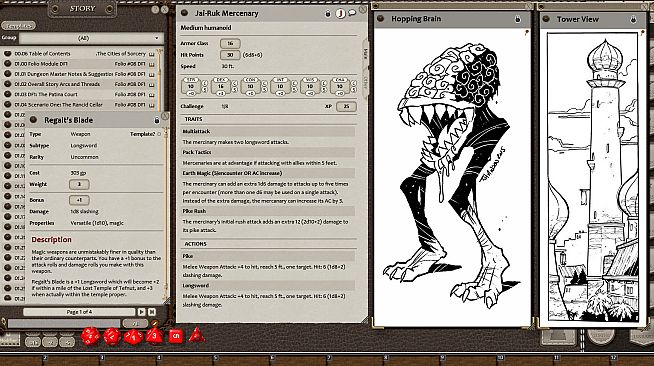
Task: Click the Hit Points value field
Action: click(230, 55)
